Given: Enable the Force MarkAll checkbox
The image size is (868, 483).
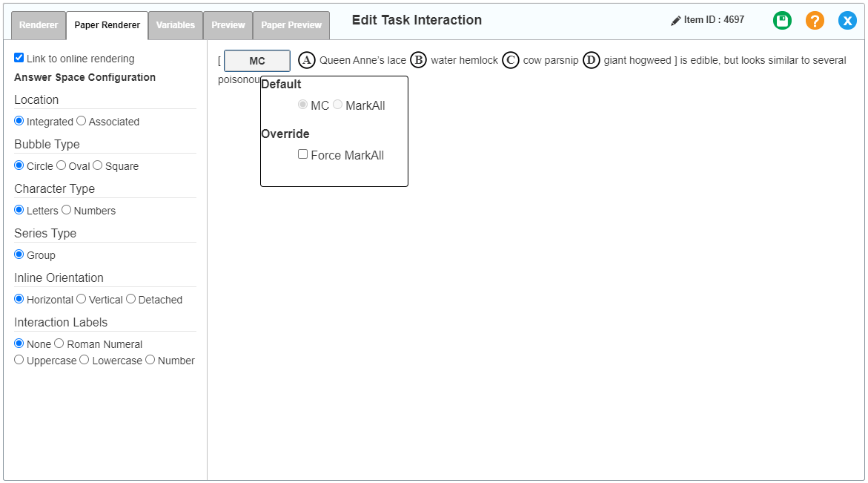Looking at the screenshot, I should [303, 154].
